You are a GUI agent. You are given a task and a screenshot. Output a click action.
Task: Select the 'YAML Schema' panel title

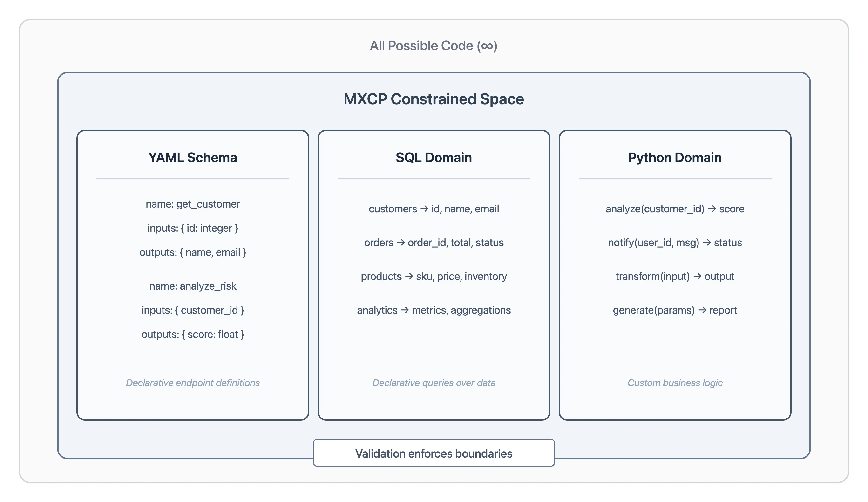(x=193, y=158)
